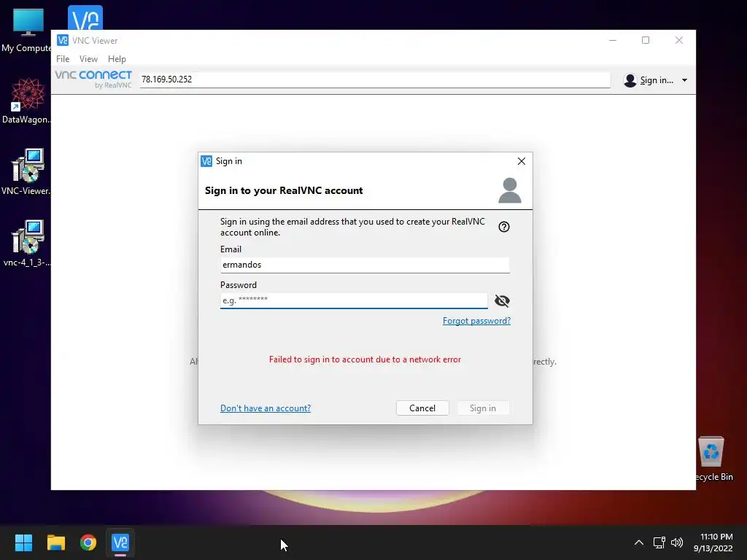
Task: Click the Sign in... toolbar button
Action: click(x=655, y=80)
